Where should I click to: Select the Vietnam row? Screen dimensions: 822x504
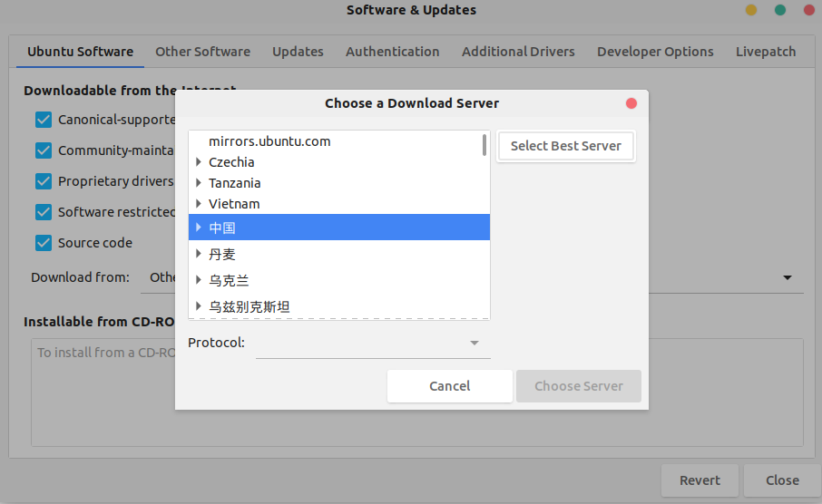tap(339, 204)
